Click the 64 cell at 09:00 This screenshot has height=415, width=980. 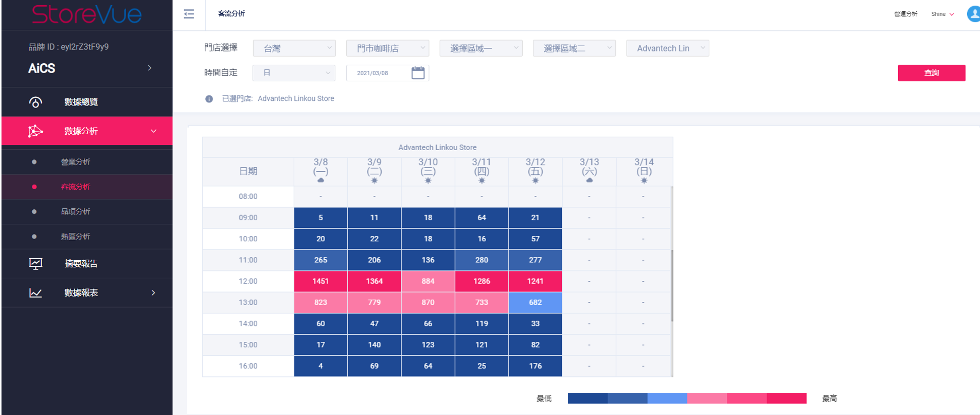tap(482, 218)
